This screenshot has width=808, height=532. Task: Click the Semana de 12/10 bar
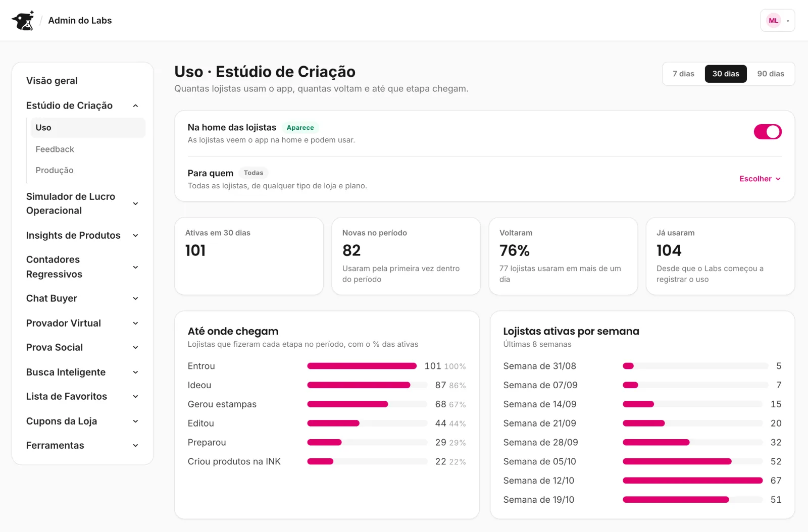click(692, 481)
